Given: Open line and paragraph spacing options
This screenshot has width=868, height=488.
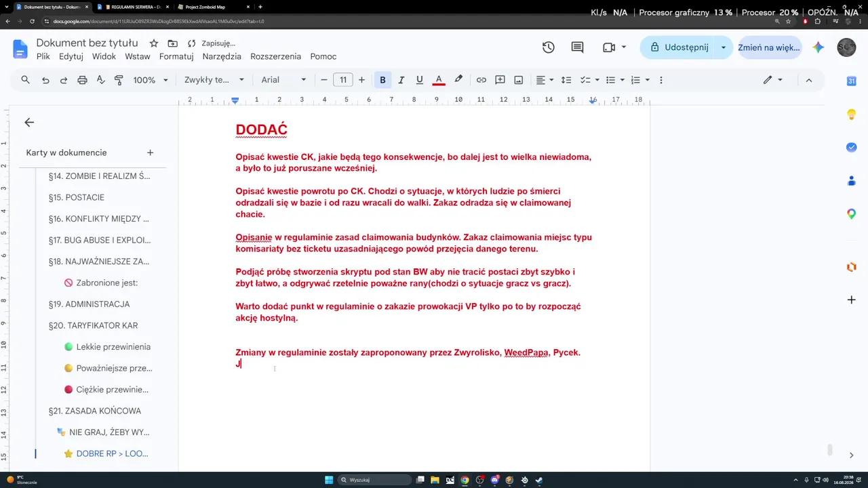Looking at the screenshot, I should click(566, 80).
